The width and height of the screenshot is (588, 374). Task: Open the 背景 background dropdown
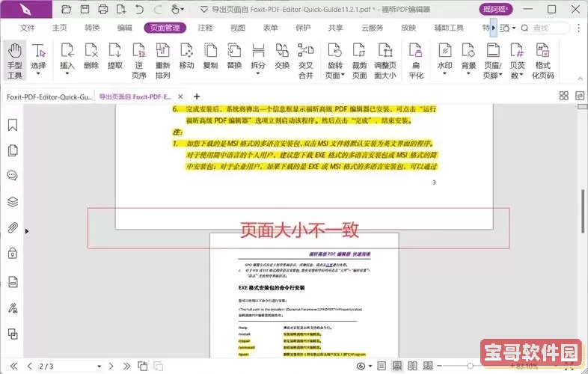click(x=468, y=73)
